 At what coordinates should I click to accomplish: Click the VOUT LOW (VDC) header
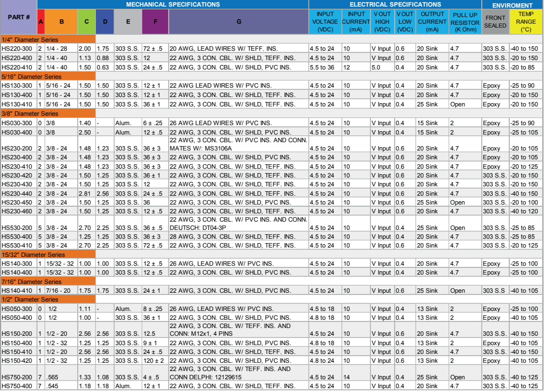click(x=405, y=22)
